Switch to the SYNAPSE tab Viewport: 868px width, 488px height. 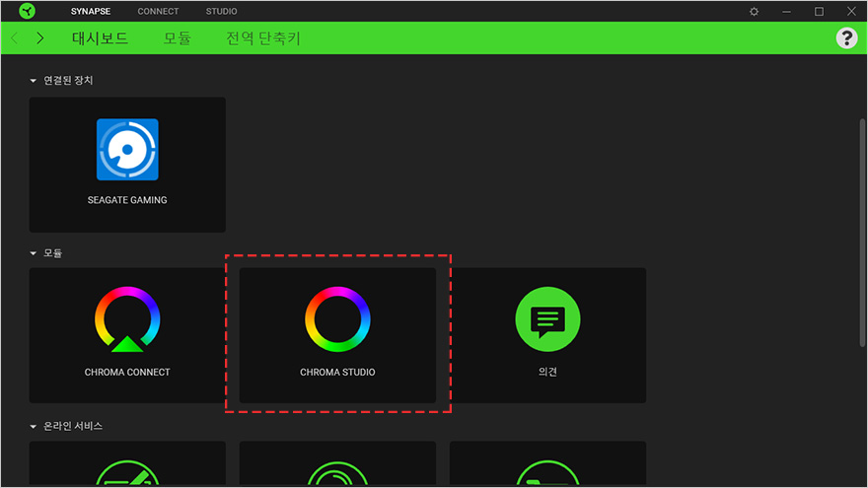91,11
